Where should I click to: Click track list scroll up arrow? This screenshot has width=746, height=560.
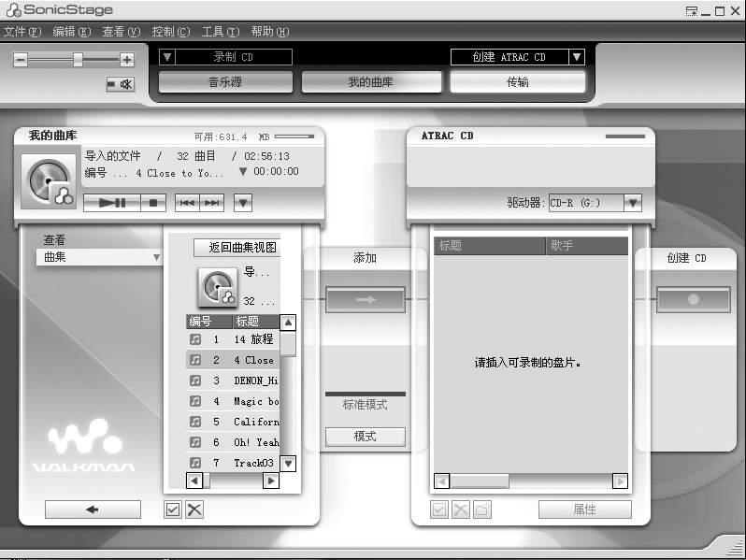pyautogui.click(x=288, y=323)
